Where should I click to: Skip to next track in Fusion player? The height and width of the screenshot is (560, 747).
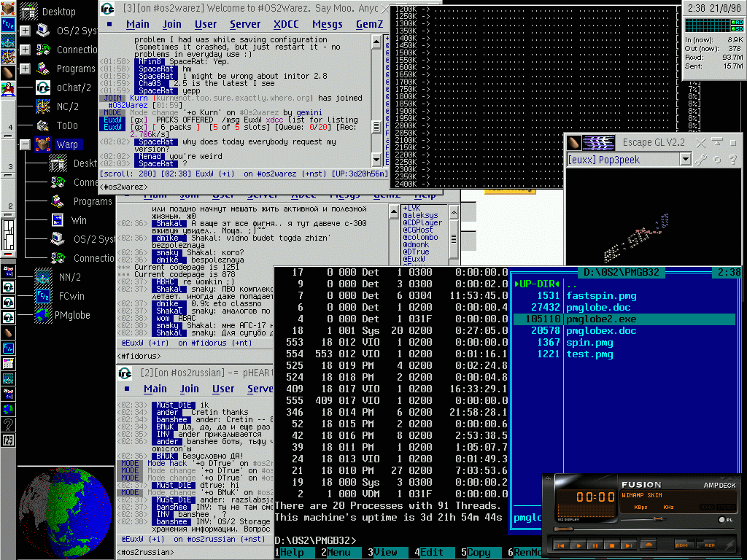(x=628, y=545)
